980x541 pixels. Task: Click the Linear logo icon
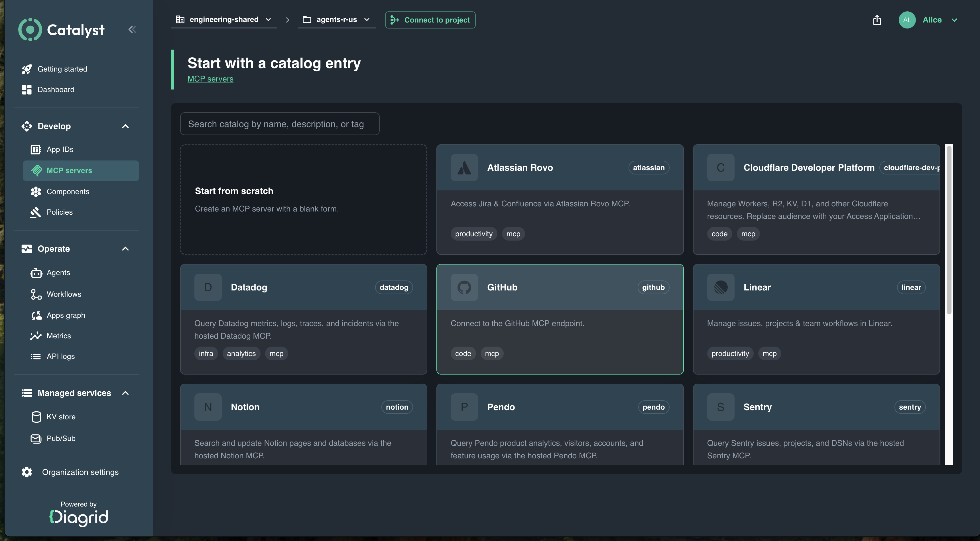point(721,287)
